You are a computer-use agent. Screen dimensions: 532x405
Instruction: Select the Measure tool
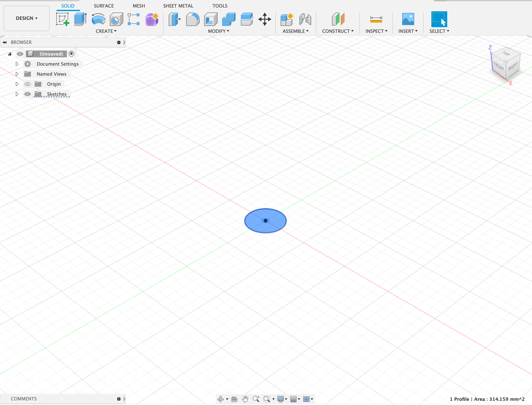(x=376, y=19)
